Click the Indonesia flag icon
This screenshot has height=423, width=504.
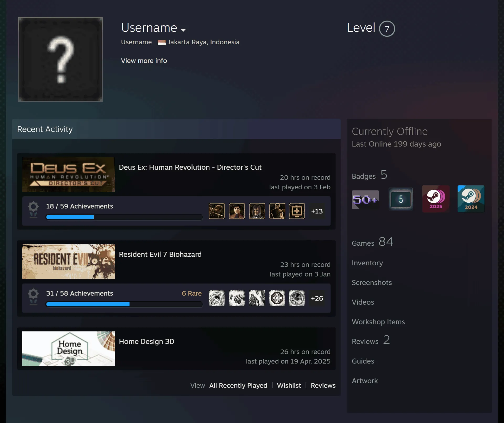(x=162, y=42)
